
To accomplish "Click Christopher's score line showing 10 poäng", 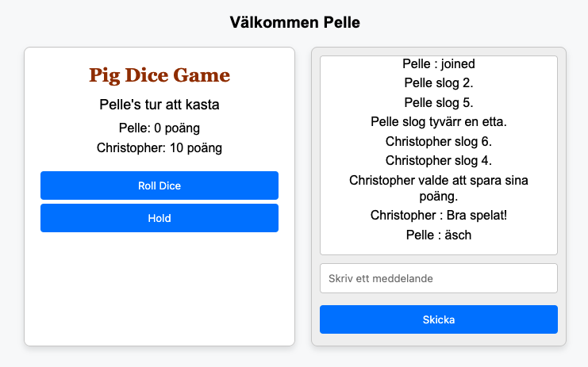I will 159,147.
